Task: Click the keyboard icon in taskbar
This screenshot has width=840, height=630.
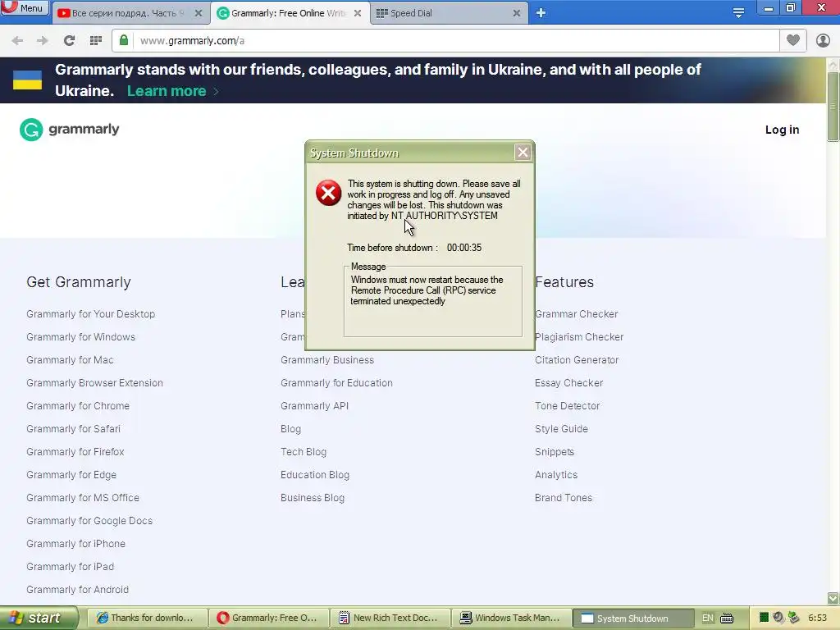Action: coord(727,619)
